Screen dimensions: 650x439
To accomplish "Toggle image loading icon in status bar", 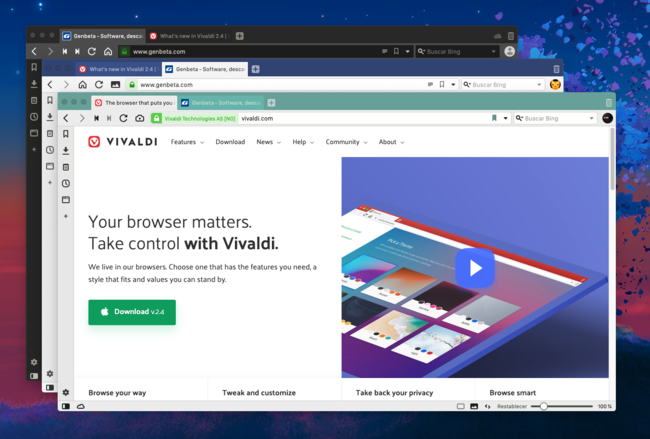I will 474,406.
